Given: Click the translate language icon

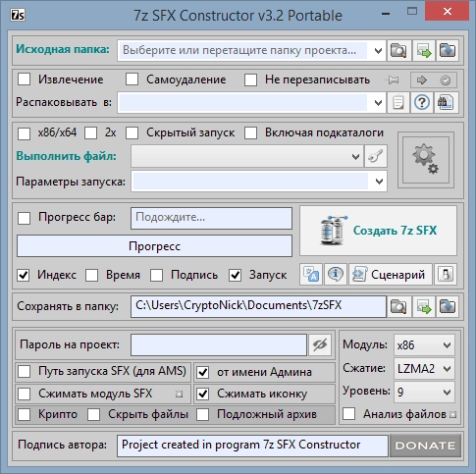Looking at the screenshot, I should pyautogui.click(x=311, y=275).
